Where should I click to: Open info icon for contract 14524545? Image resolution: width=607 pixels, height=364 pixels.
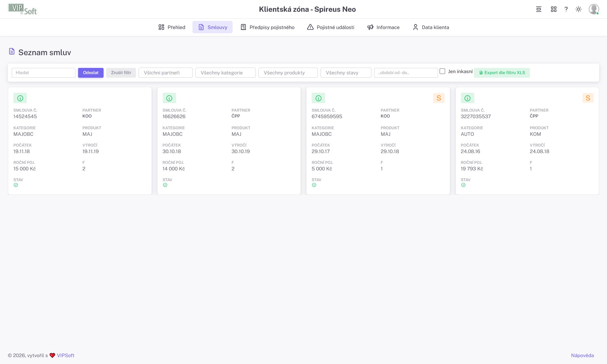[x=20, y=98]
